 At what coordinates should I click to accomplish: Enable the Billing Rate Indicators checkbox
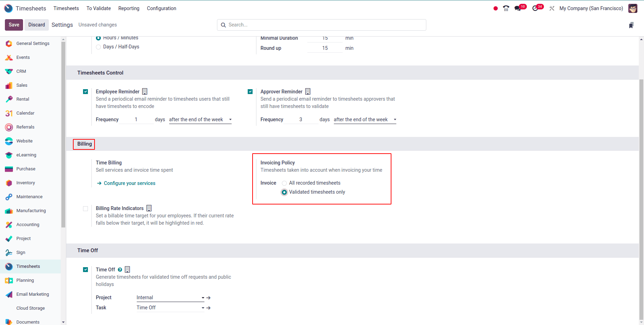pyautogui.click(x=85, y=208)
